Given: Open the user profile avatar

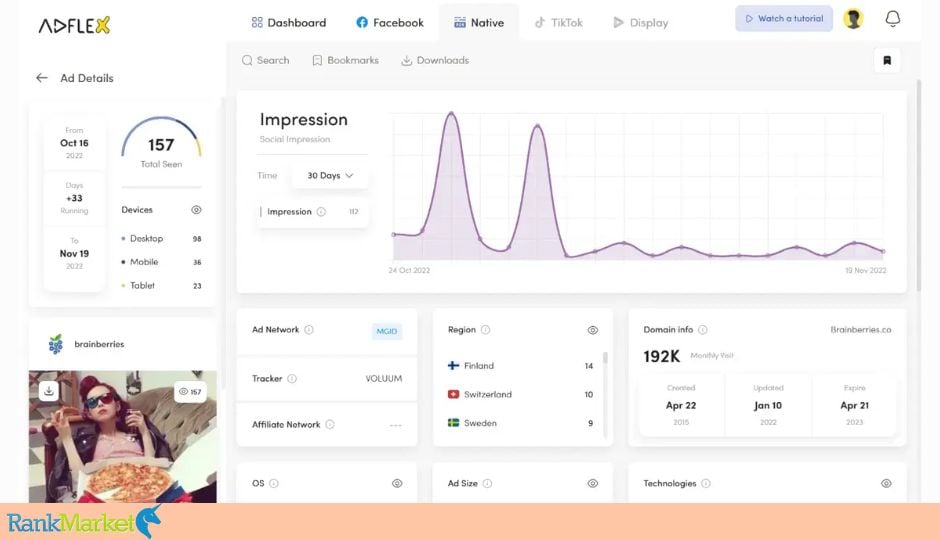Looking at the screenshot, I should 853,19.
